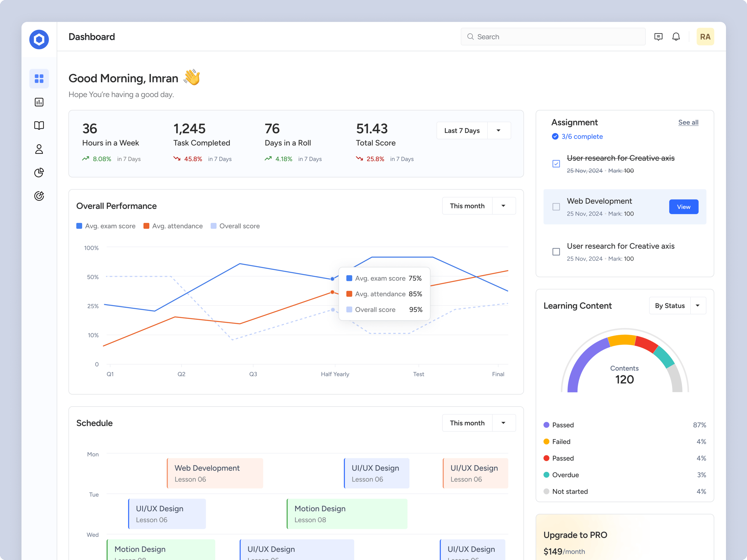
Task: Click the Avg. exam score legend swatch
Action: pyautogui.click(x=79, y=226)
